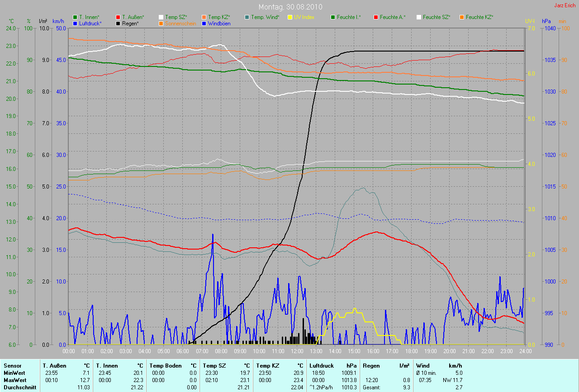Viewport: 579px width, 392px height.
Task: Click the 'Ø 10 min.' wind label
Action: click(427, 373)
